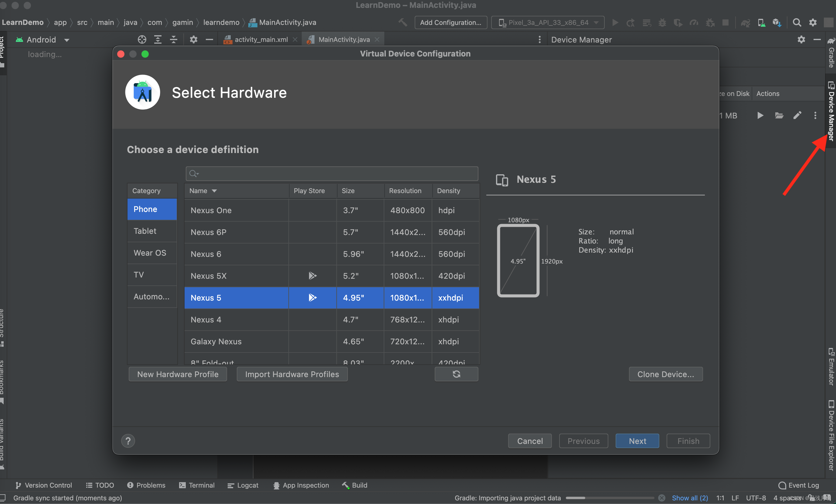Select the Tablet category
This screenshot has width=836, height=504.
point(152,231)
